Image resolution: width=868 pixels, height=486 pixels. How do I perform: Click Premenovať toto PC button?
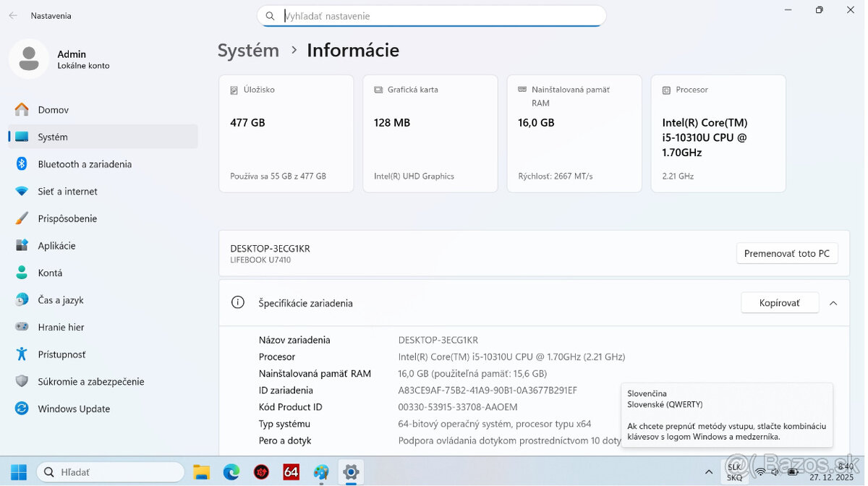point(786,253)
